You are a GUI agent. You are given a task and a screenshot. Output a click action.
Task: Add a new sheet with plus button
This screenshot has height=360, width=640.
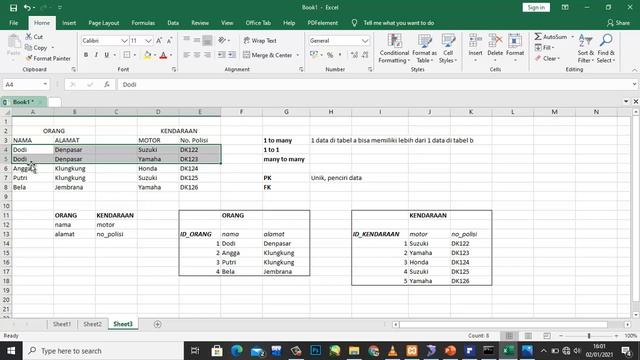coord(158,324)
